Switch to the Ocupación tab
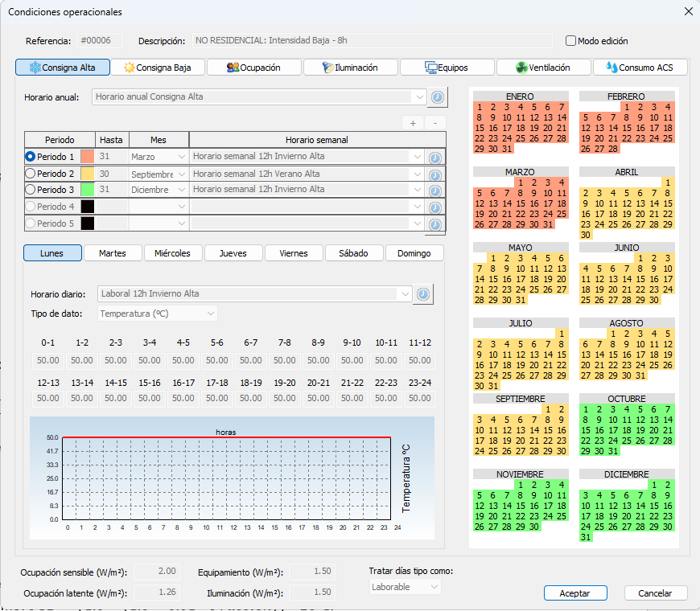This screenshot has width=700, height=611. coord(254,68)
